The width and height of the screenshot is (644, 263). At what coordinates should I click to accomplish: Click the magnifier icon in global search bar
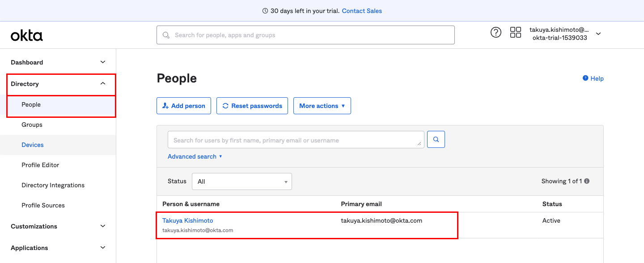tap(166, 35)
